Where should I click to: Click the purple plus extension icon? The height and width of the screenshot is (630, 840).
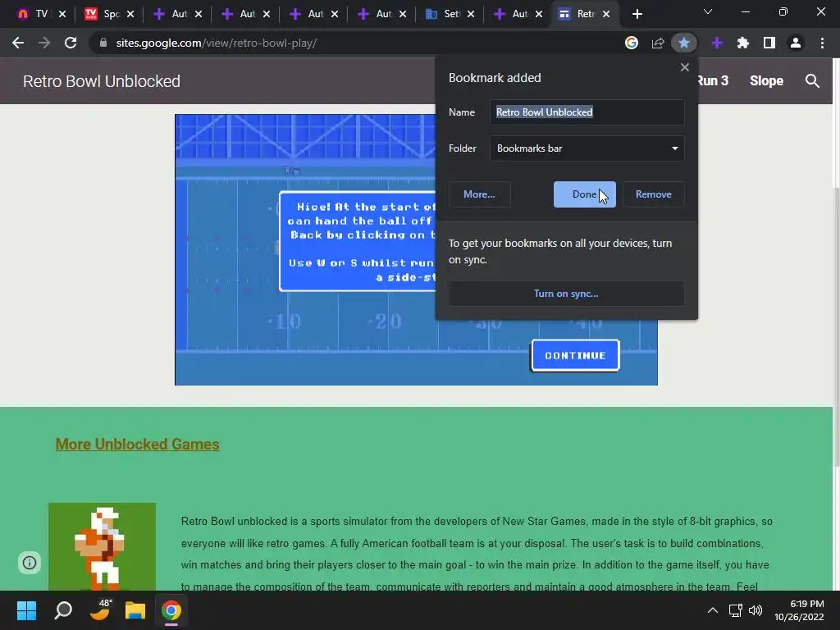click(x=717, y=43)
